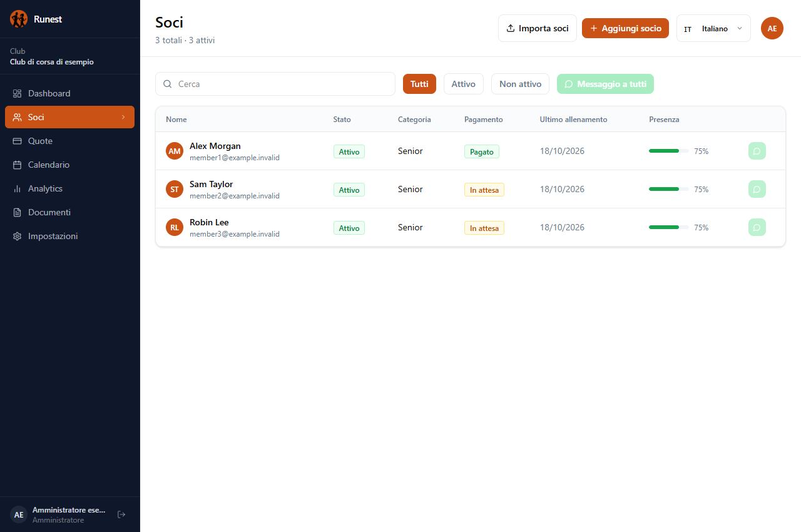Click the AE avatar in sidebar footer
The image size is (801, 532).
19,514
